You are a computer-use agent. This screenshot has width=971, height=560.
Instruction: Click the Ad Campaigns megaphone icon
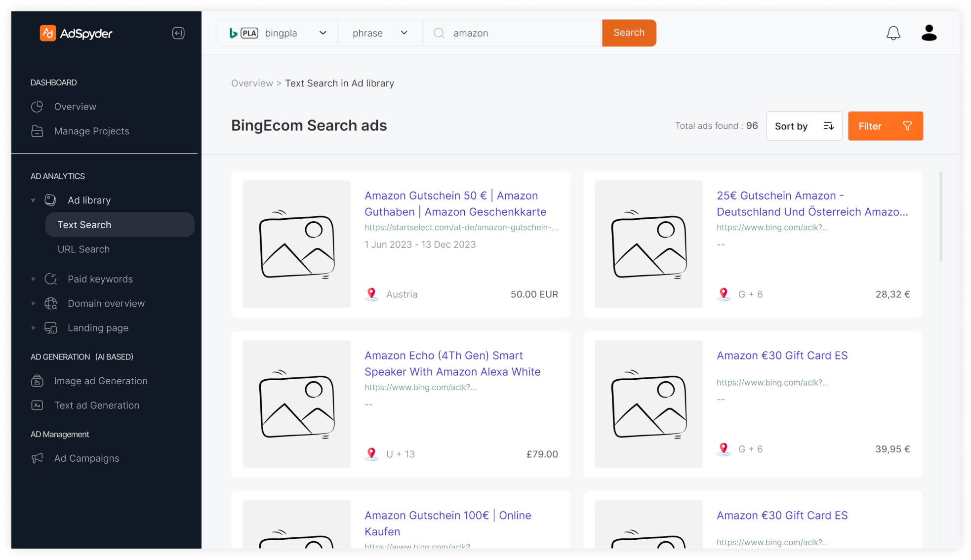(x=37, y=458)
